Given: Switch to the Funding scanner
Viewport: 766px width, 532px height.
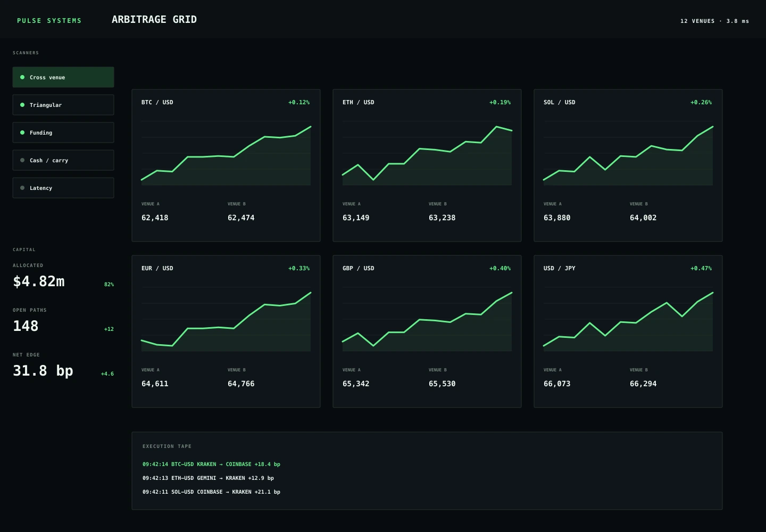Looking at the screenshot, I should pos(63,132).
